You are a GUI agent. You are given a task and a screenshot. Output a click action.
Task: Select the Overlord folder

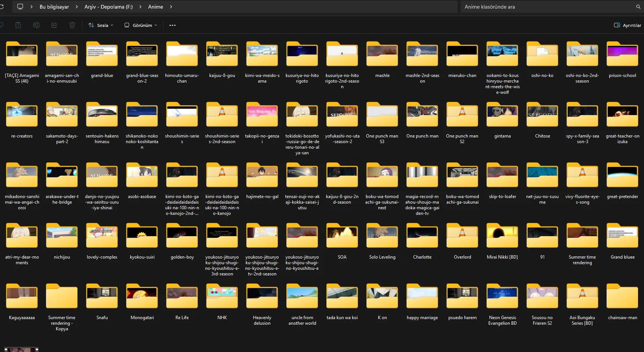[462, 241]
